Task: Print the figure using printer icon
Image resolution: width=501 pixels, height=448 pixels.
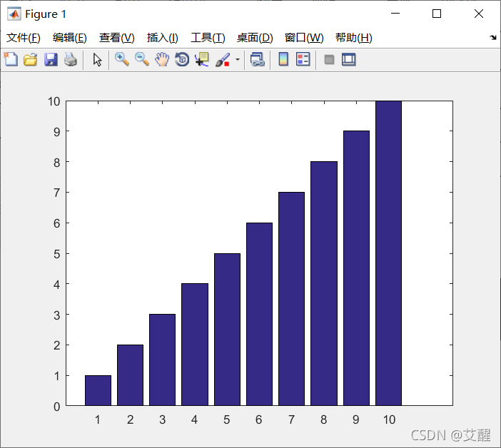Action: pyautogui.click(x=71, y=59)
